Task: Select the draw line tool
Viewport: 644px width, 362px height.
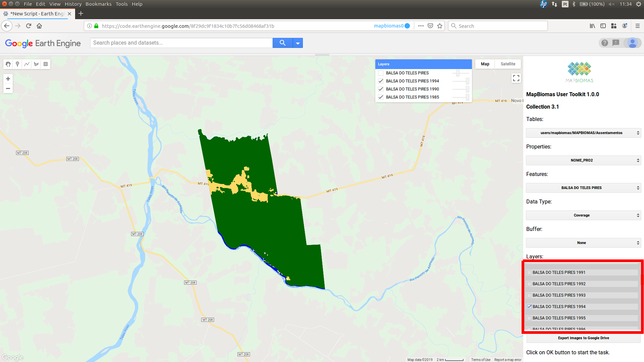Action: point(27,64)
